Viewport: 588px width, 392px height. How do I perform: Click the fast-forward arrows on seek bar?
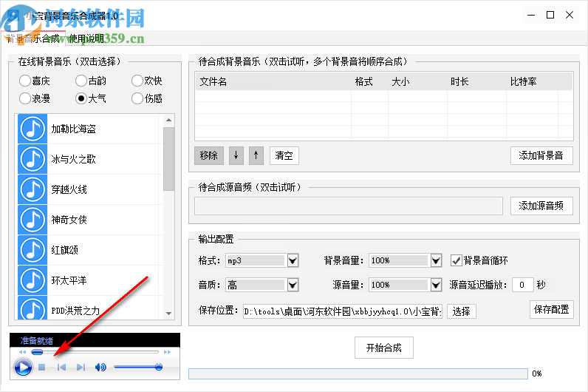(167, 352)
